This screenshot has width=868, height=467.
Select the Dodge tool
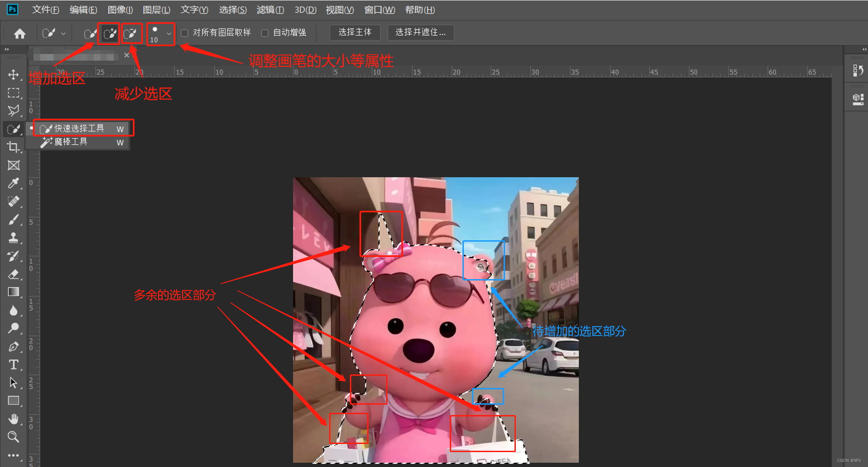(14, 328)
